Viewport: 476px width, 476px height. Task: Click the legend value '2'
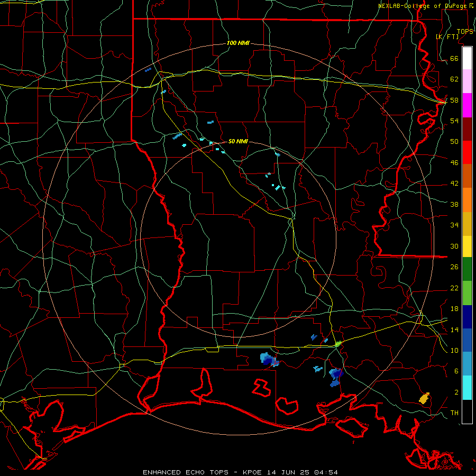456,392
